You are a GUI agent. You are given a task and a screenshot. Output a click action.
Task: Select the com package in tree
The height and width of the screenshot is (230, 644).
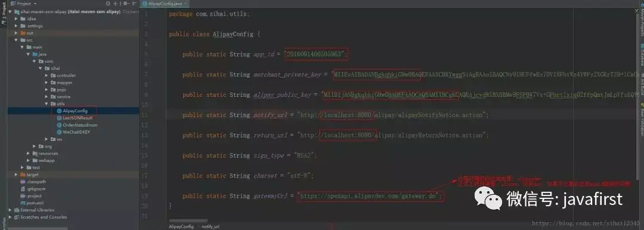[49, 62]
